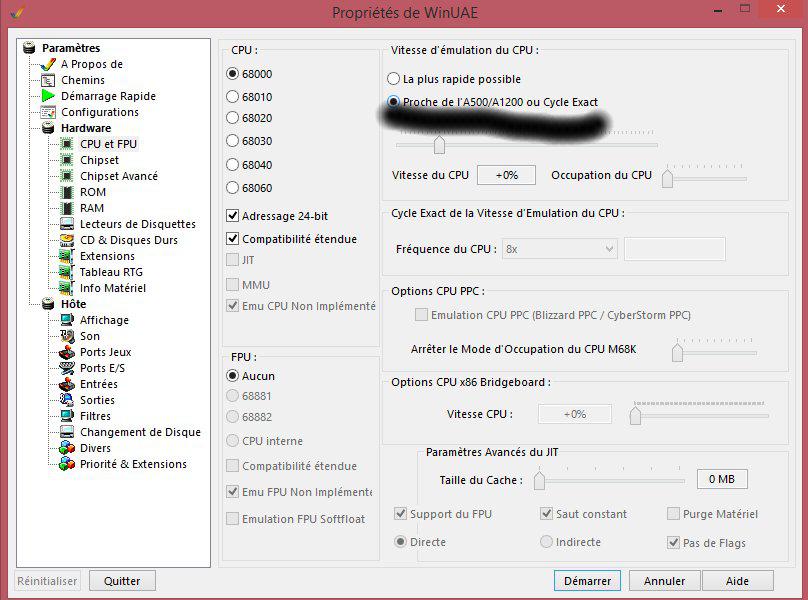Select the 68000 CPU radio button
This screenshot has width=808, height=600.
pyautogui.click(x=232, y=74)
